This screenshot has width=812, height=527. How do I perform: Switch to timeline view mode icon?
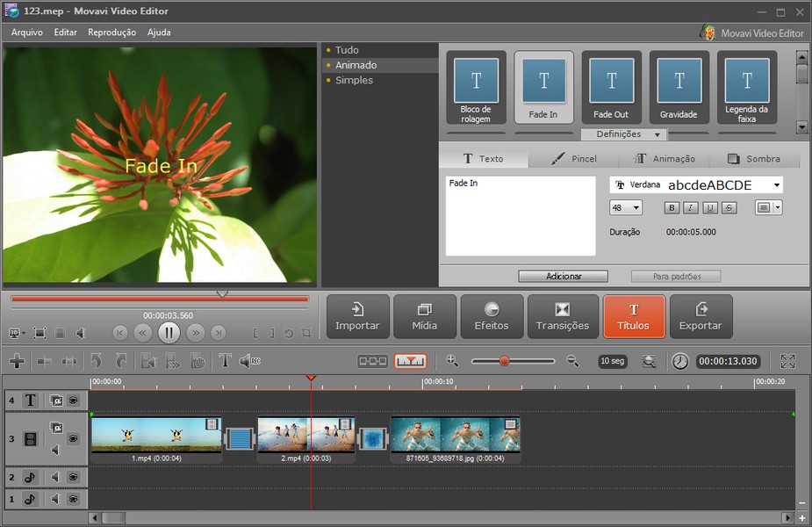pos(411,361)
